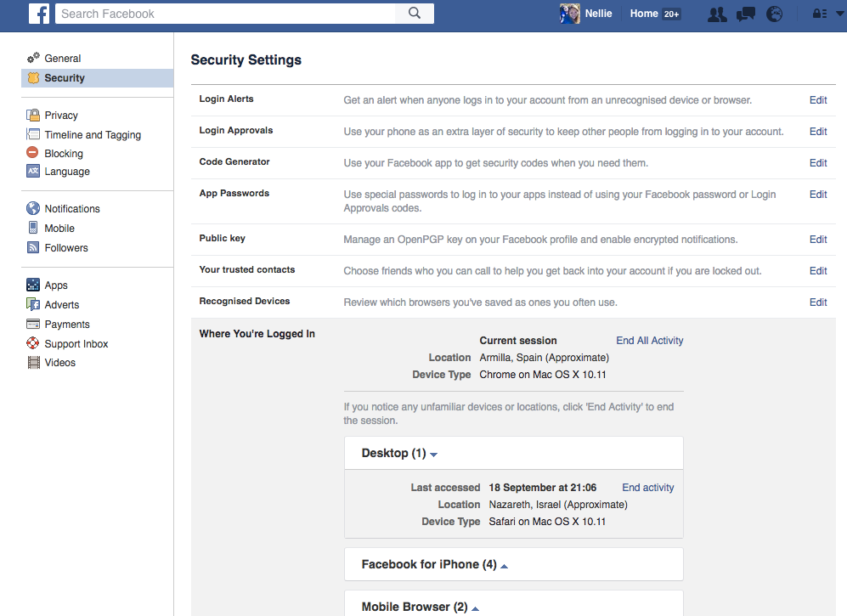This screenshot has height=616, width=847.
Task: Click the 20+ Home counter badge
Action: click(x=671, y=14)
